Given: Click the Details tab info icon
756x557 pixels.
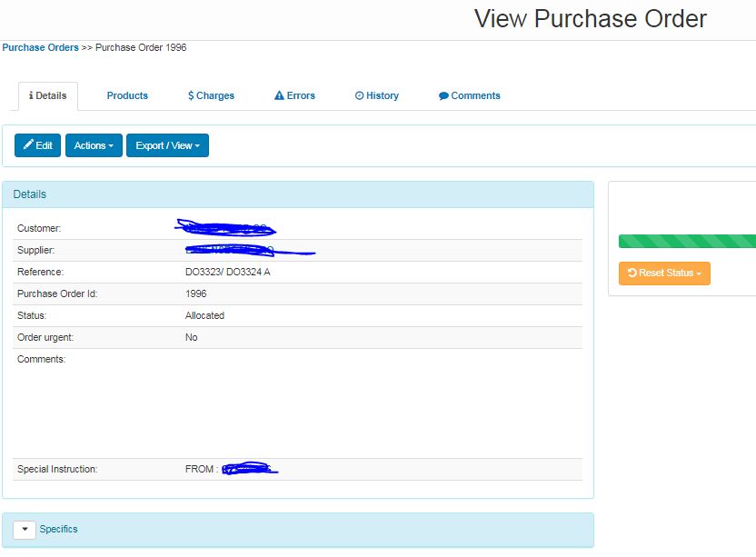Looking at the screenshot, I should coord(32,95).
